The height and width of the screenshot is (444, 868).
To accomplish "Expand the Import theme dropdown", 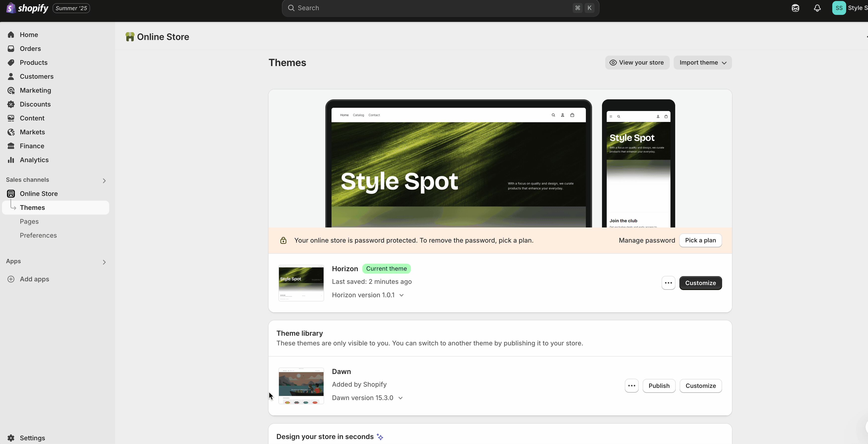I will pyautogui.click(x=702, y=63).
